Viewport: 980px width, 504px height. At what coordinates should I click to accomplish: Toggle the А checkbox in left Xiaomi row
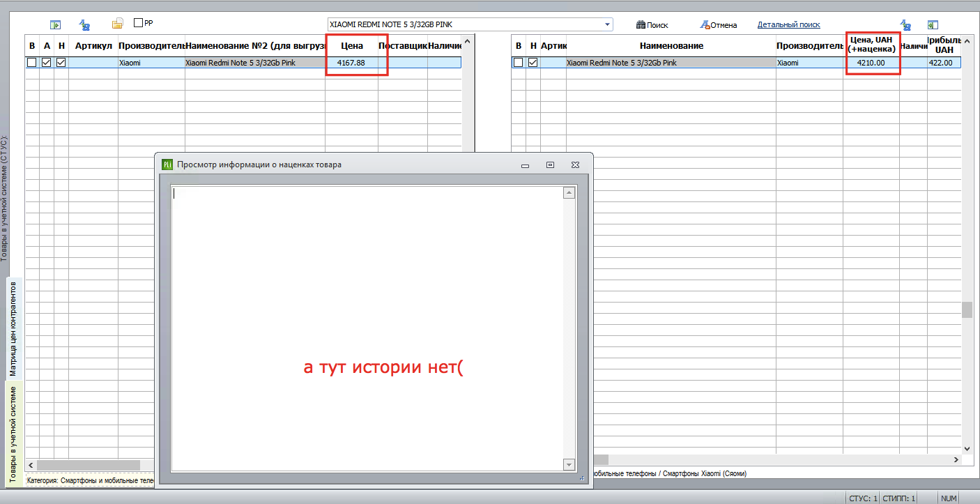pyautogui.click(x=47, y=63)
